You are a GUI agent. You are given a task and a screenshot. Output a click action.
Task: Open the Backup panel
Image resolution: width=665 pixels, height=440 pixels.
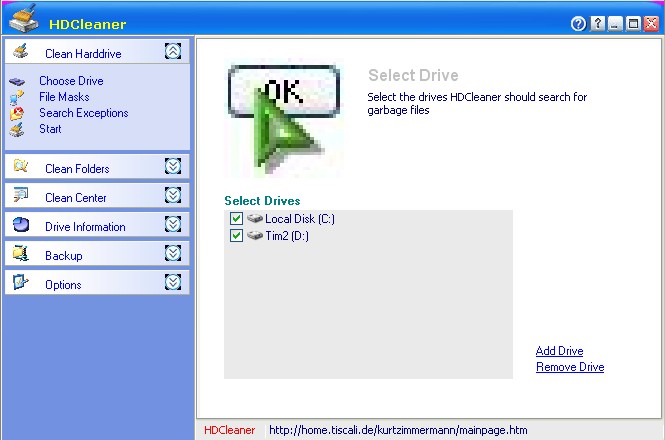pyautogui.click(x=97, y=253)
